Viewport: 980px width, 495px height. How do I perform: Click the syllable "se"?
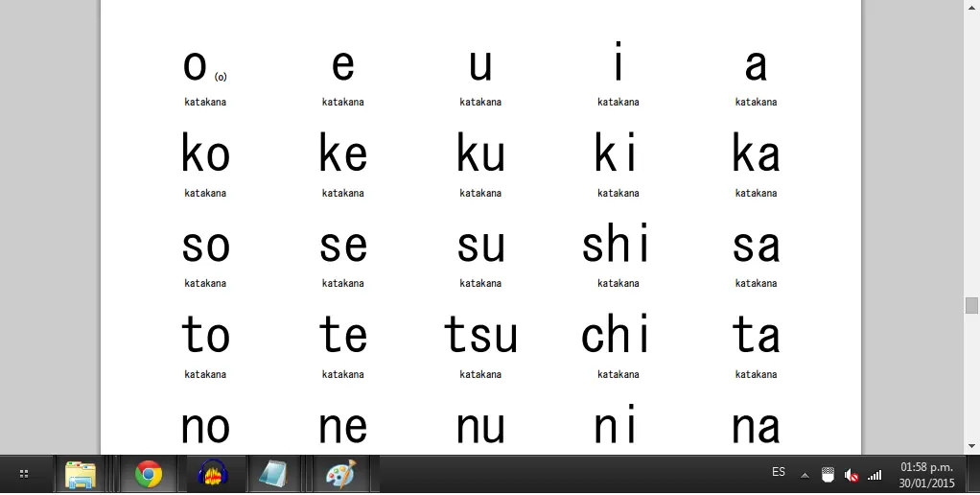click(342, 247)
